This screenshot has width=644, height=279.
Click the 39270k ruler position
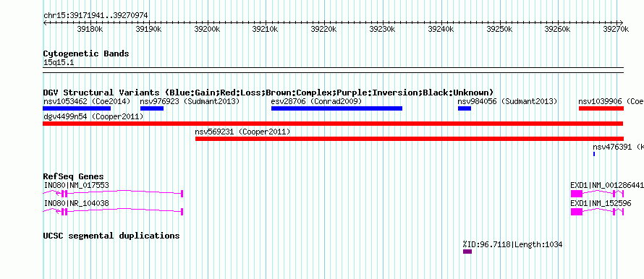[616, 29]
